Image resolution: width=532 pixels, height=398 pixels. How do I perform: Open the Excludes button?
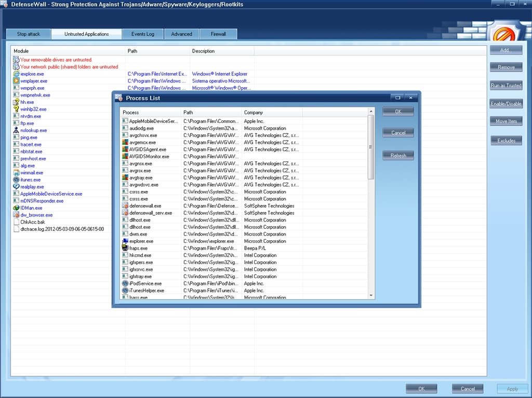[506, 140]
